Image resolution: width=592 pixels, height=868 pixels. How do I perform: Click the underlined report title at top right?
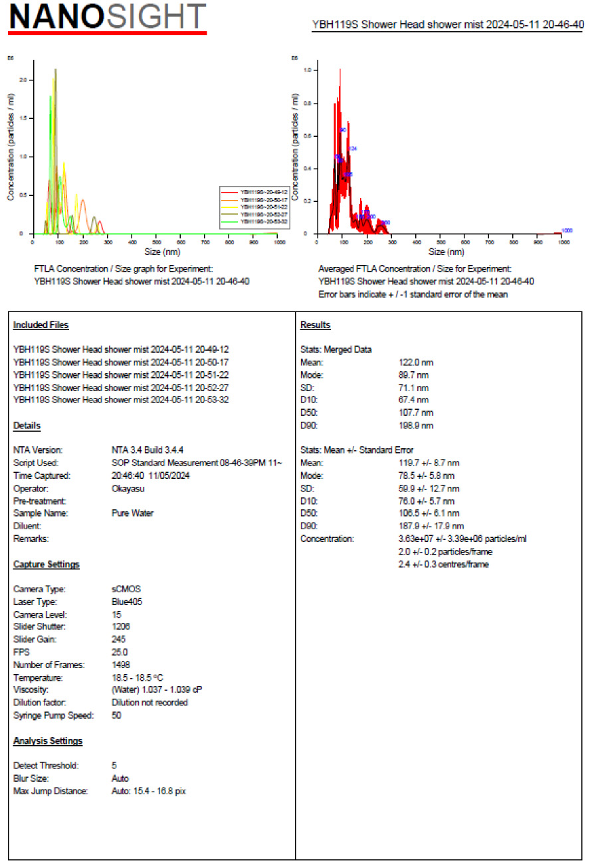tap(448, 25)
